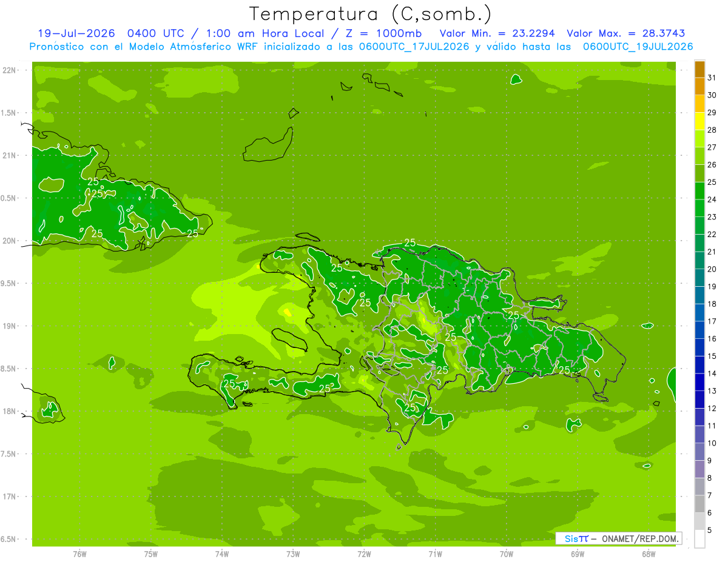Click the "69W" longitude axis label
The height and width of the screenshot is (562, 728).
(x=578, y=554)
